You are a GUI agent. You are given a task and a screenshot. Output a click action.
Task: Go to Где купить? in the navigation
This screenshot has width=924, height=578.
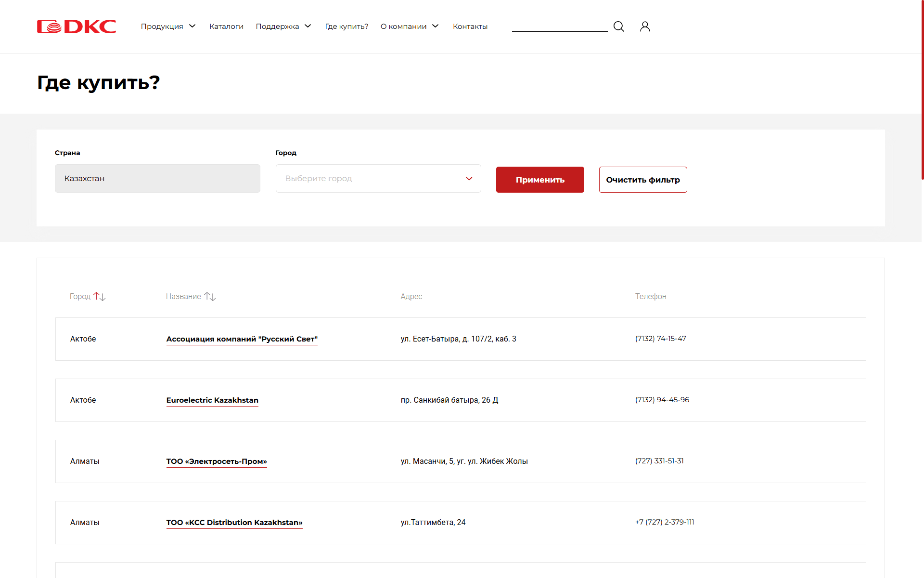click(347, 26)
